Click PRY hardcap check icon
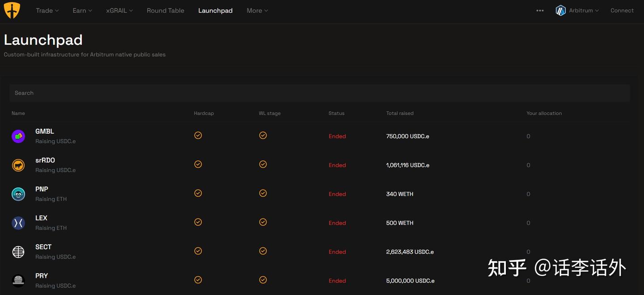Image resolution: width=644 pixels, height=295 pixels. (x=198, y=280)
